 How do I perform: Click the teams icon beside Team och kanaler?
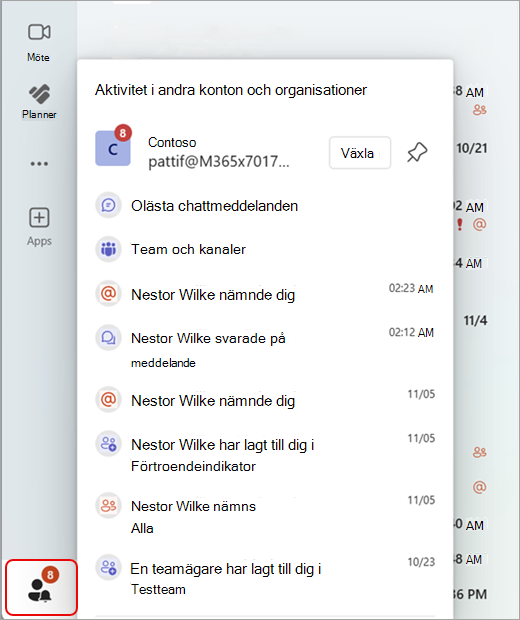coord(108,249)
